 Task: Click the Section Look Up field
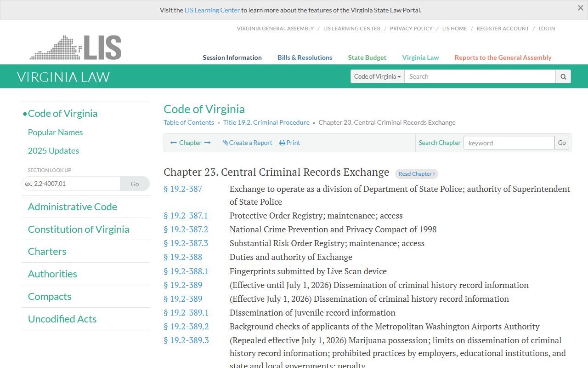click(x=71, y=184)
